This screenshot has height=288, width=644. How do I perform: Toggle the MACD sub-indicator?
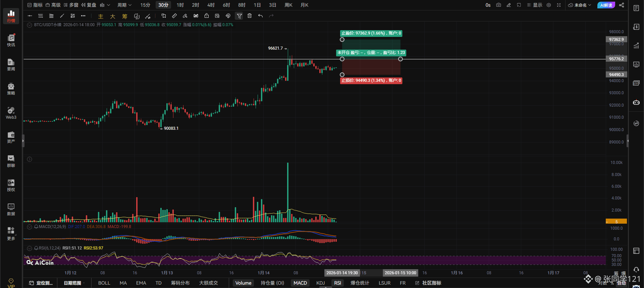click(300, 283)
